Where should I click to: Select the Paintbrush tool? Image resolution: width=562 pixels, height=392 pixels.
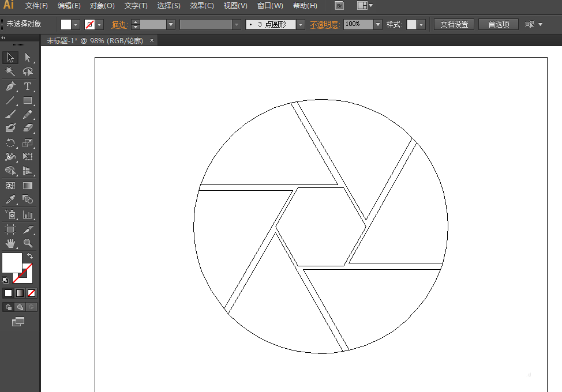tap(10, 114)
